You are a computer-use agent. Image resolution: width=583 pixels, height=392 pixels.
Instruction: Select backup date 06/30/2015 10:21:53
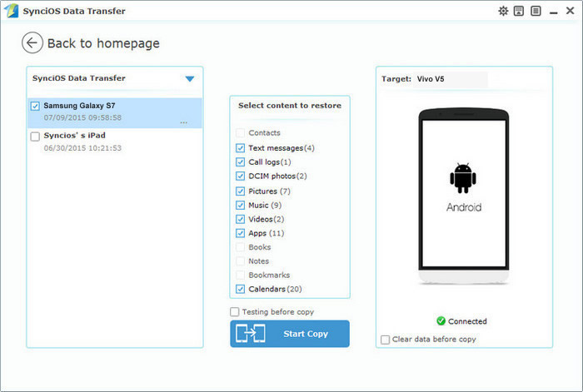tap(82, 148)
